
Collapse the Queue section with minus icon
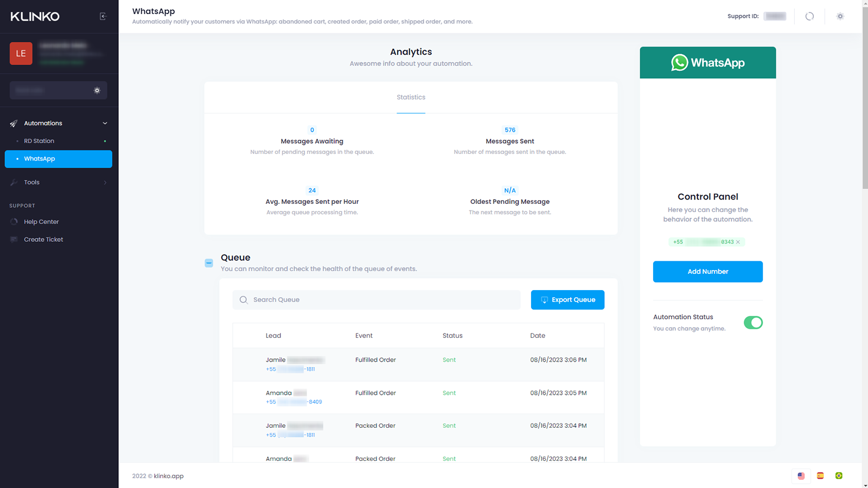(209, 263)
